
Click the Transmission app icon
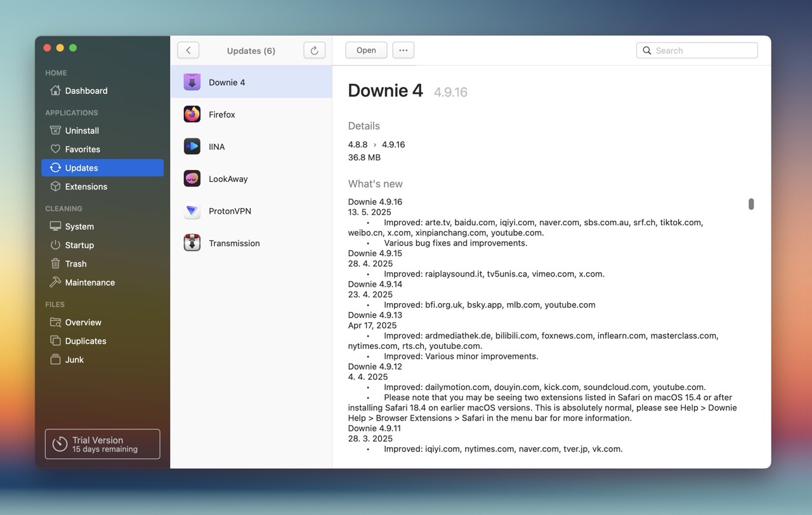coord(192,243)
